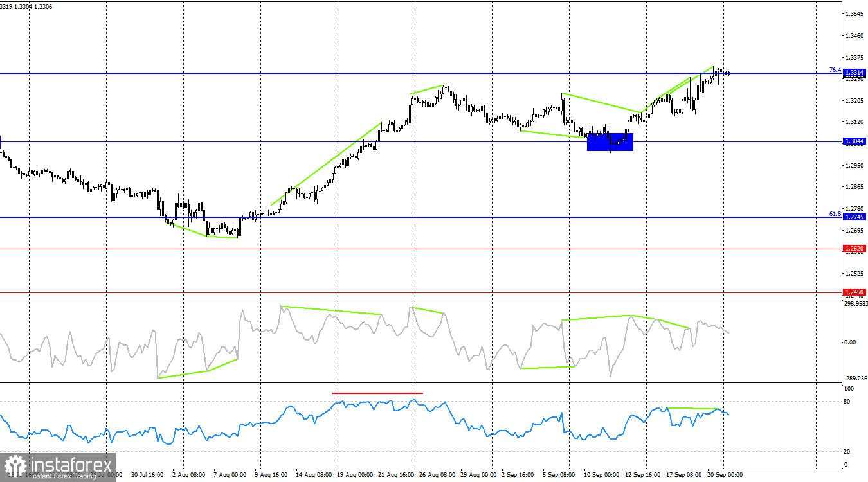Click the 9 Aug 16:00 time label
The width and height of the screenshot is (868, 482).
click(271, 475)
